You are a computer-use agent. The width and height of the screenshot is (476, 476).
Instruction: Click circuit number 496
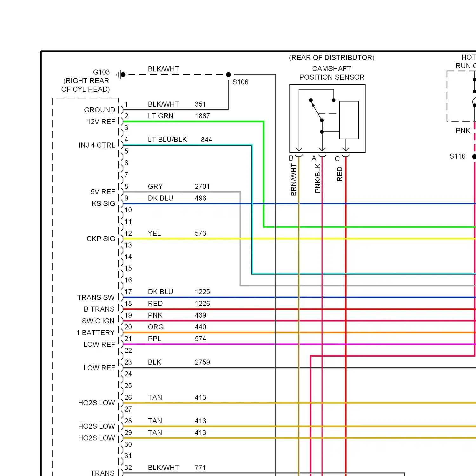click(x=200, y=198)
